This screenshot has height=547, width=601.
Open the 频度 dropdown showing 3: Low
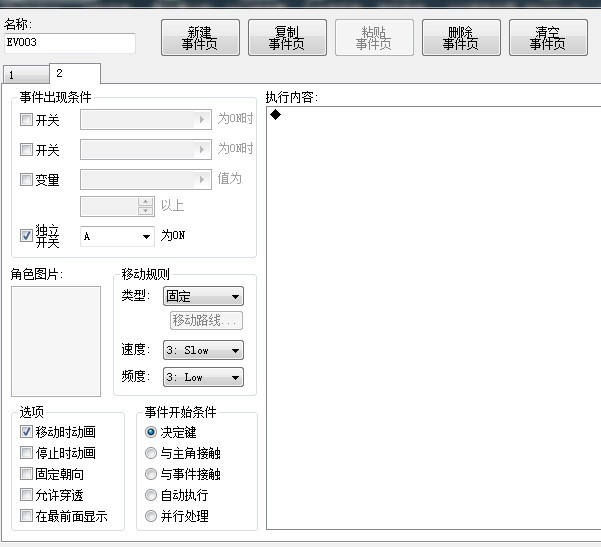pos(203,377)
